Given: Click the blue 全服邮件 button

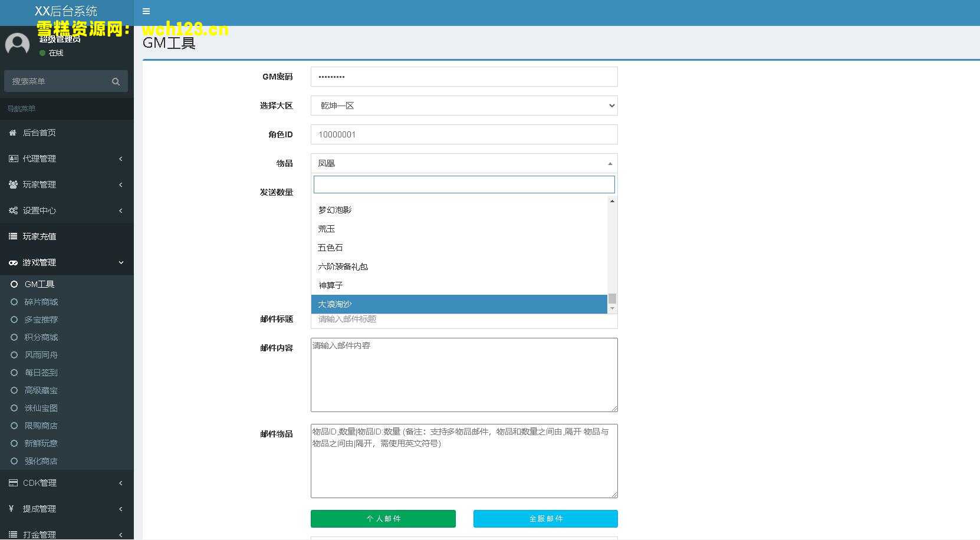Looking at the screenshot, I should pyautogui.click(x=545, y=518).
